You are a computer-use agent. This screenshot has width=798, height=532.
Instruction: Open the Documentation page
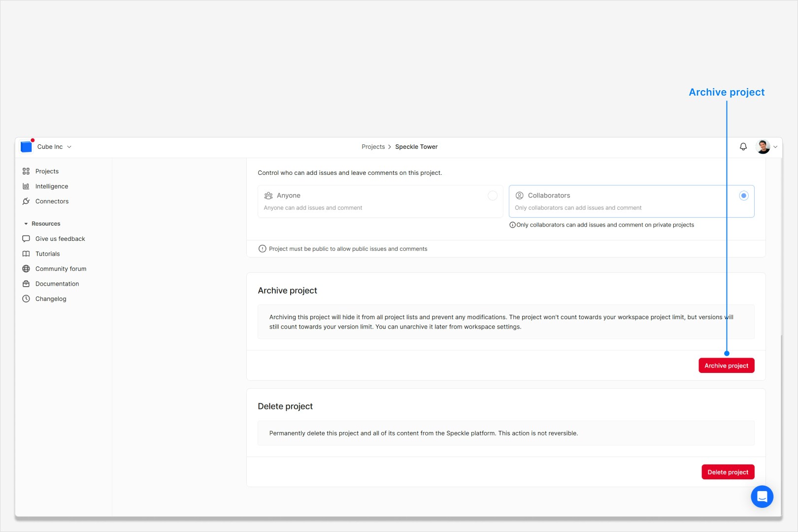57,284
